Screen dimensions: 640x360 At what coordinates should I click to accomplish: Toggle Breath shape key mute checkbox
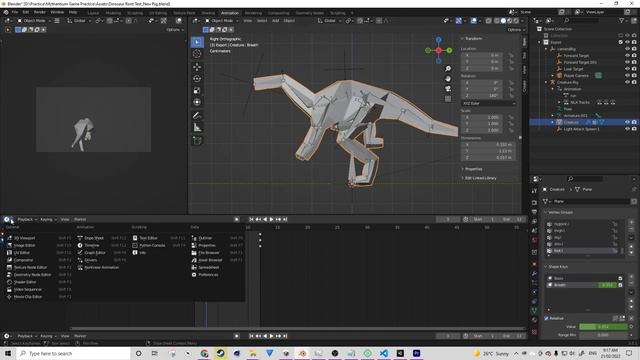[620, 285]
